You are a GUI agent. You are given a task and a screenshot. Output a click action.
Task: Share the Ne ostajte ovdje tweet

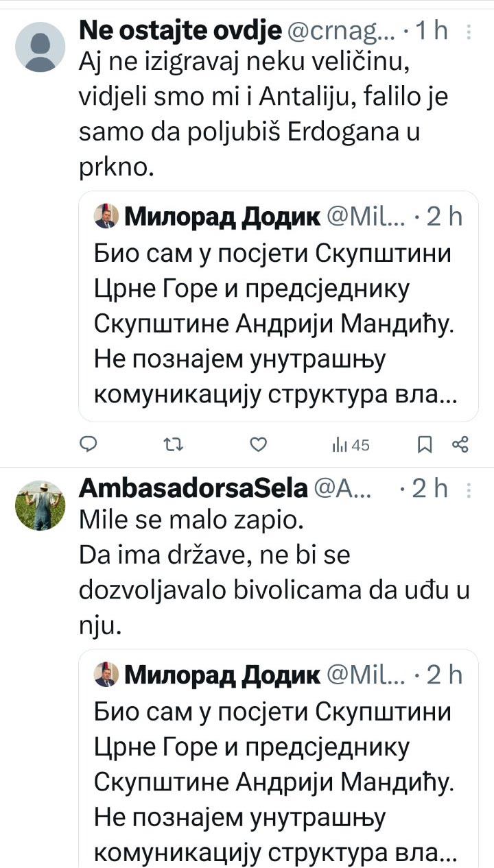click(x=460, y=445)
